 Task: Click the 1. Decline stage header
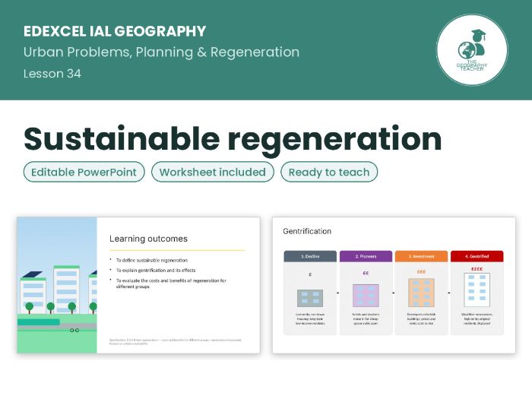[x=310, y=256]
